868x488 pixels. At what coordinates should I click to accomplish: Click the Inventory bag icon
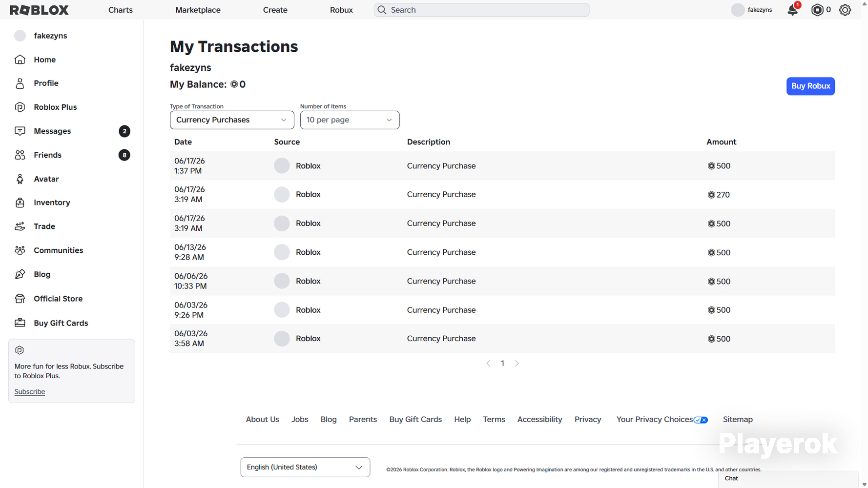pyautogui.click(x=20, y=203)
